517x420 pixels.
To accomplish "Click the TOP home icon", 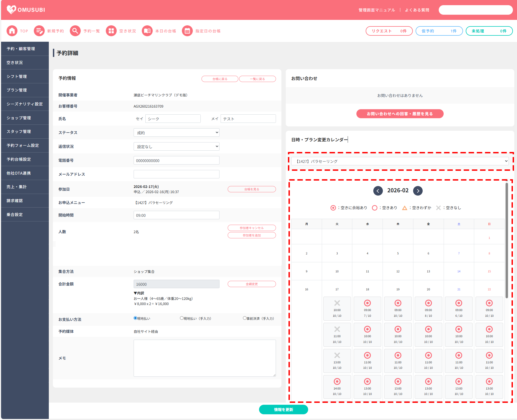I will [x=12, y=31].
